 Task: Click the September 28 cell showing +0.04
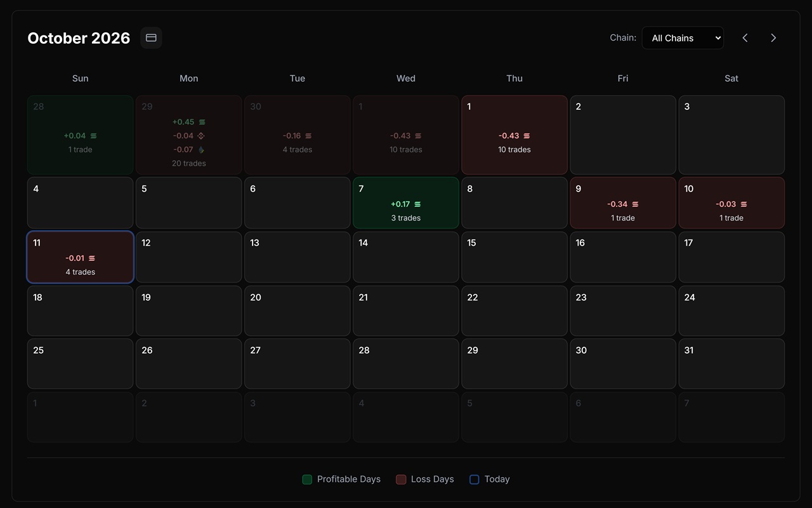pyautogui.click(x=81, y=135)
